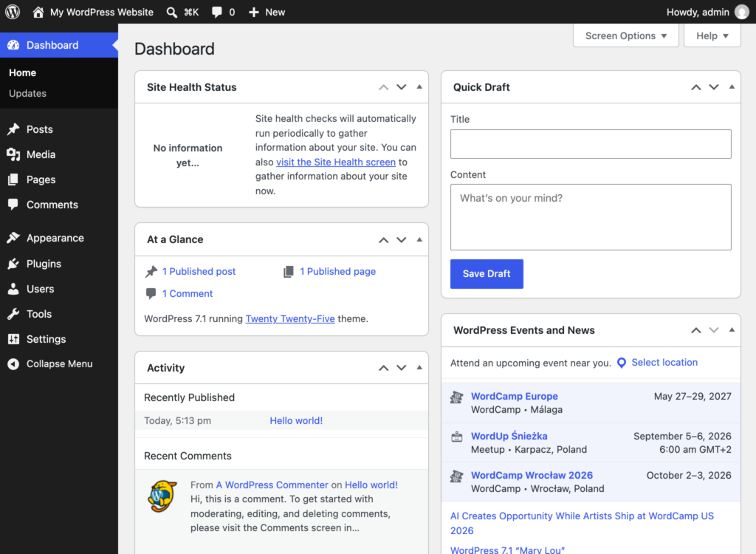This screenshot has height=554, width=756.
Task: Click the Posts pushpin icon in sidebar
Action: [13, 129]
